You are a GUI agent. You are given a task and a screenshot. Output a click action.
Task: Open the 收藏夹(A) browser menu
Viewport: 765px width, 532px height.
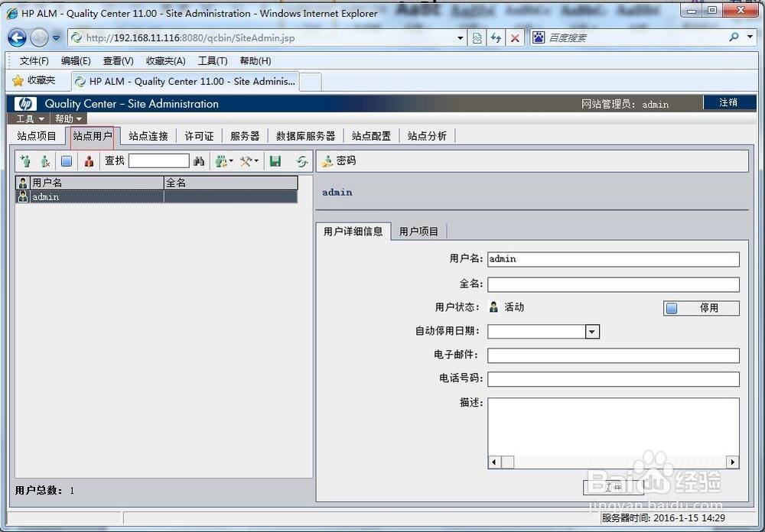[x=165, y=61]
